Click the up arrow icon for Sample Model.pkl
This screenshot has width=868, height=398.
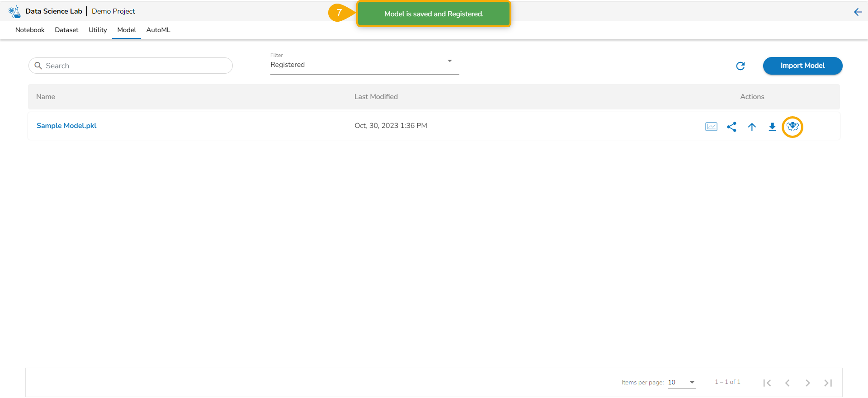pos(752,127)
